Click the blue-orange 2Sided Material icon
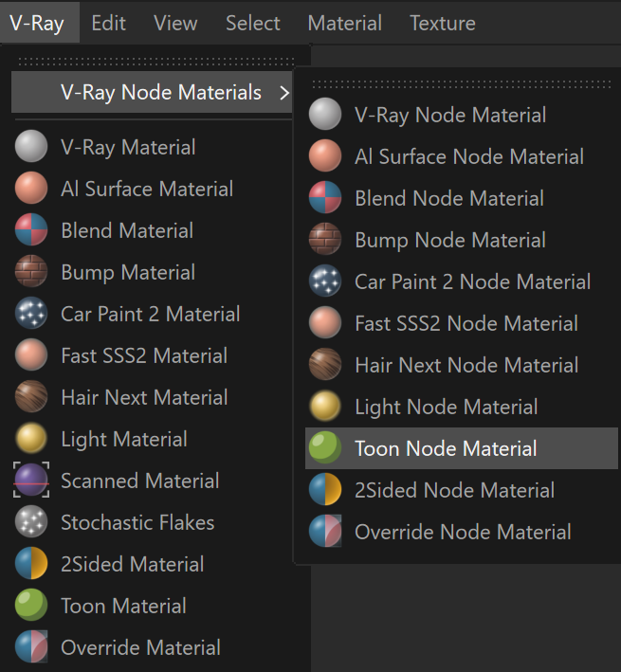The width and height of the screenshot is (621, 672). point(31,563)
